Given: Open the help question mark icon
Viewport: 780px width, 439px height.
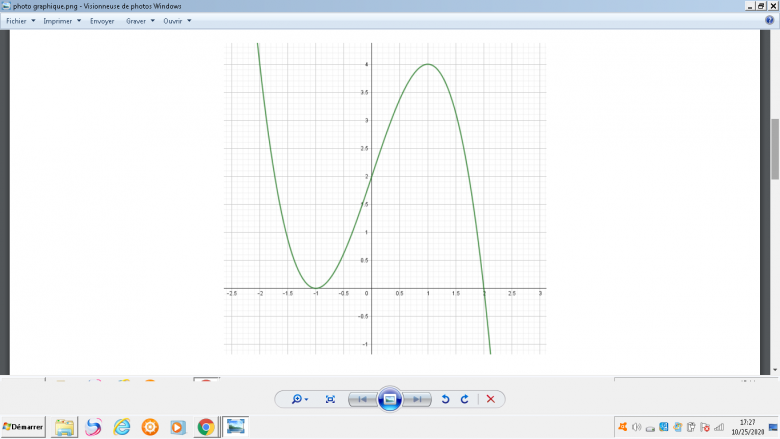Looking at the screenshot, I should 769,20.
